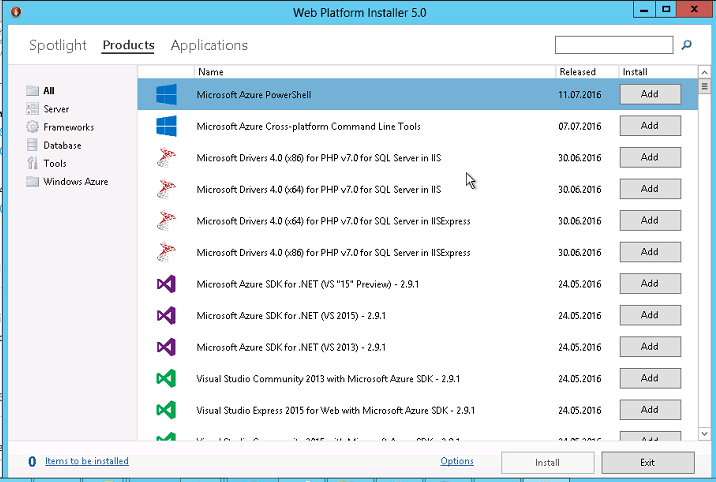This screenshot has width=716, height=482.
Task: Open the Server category
Action: coord(56,109)
